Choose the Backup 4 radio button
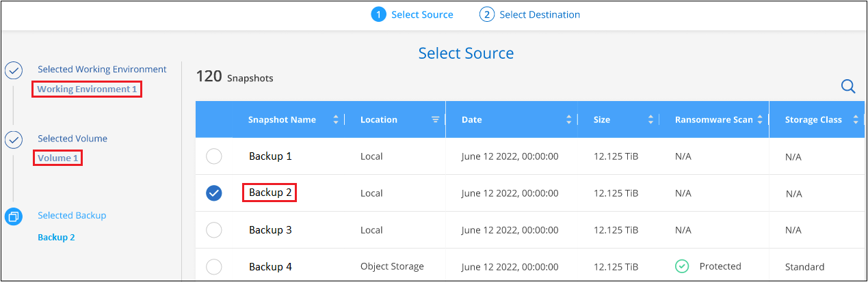868x282 pixels. tap(214, 267)
